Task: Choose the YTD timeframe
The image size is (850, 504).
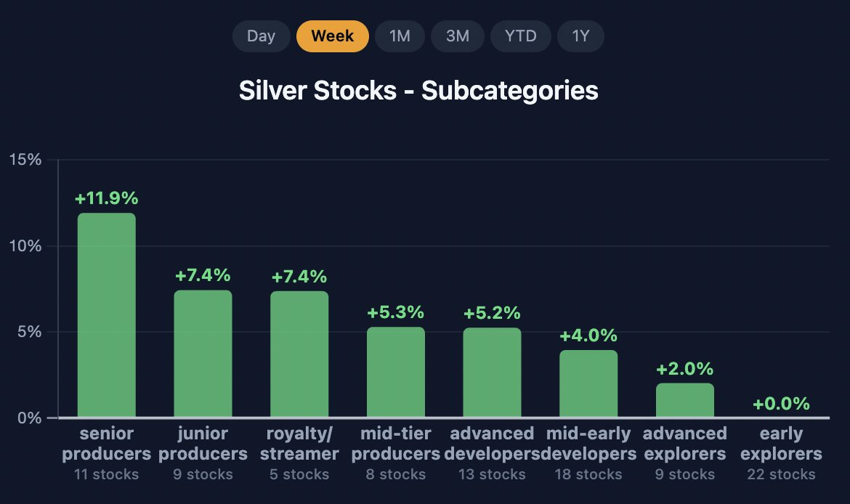Action: [520, 36]
